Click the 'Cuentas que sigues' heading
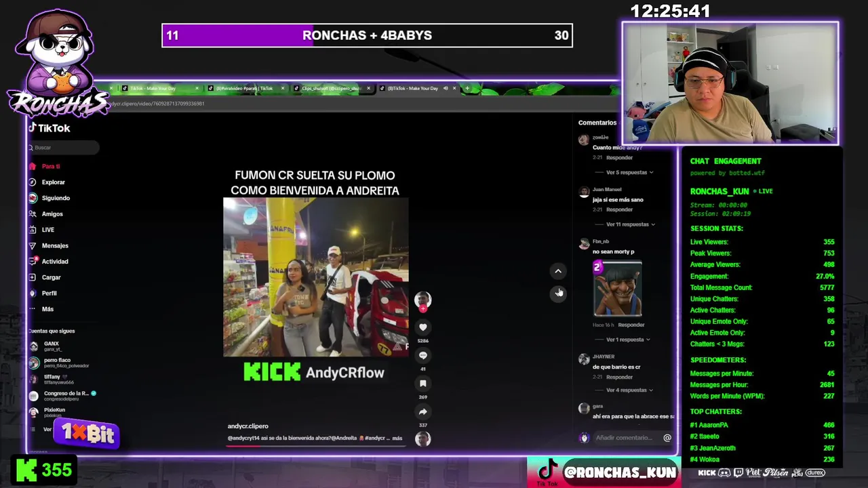 tap(52, 331)
